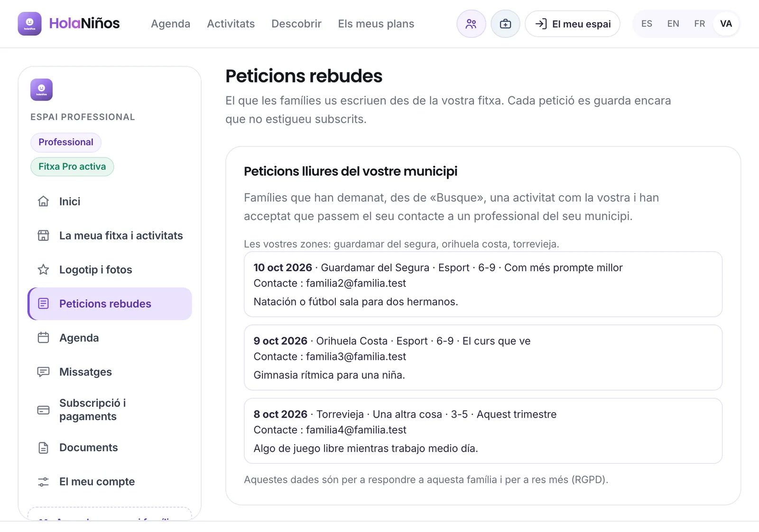This screenshot has height=532, width=759.
Task: Open Missatges in the sidebar
Action: point(110,372)
